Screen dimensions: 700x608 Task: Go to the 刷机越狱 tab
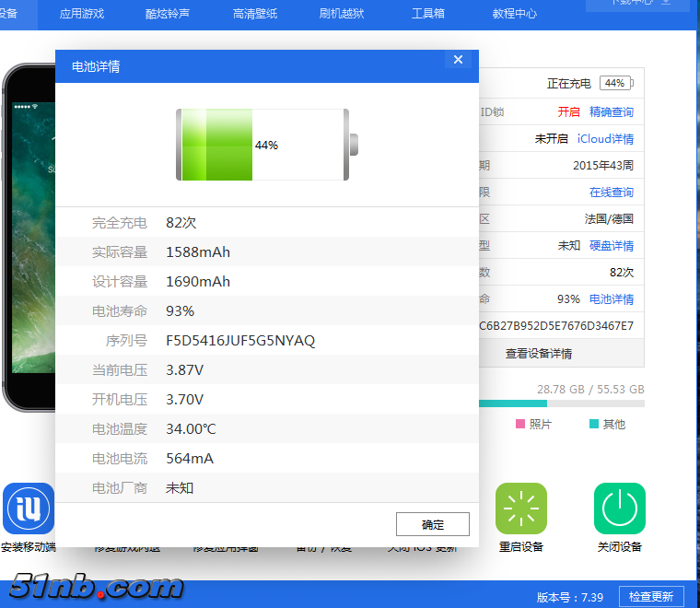click(x=342, y=14)
